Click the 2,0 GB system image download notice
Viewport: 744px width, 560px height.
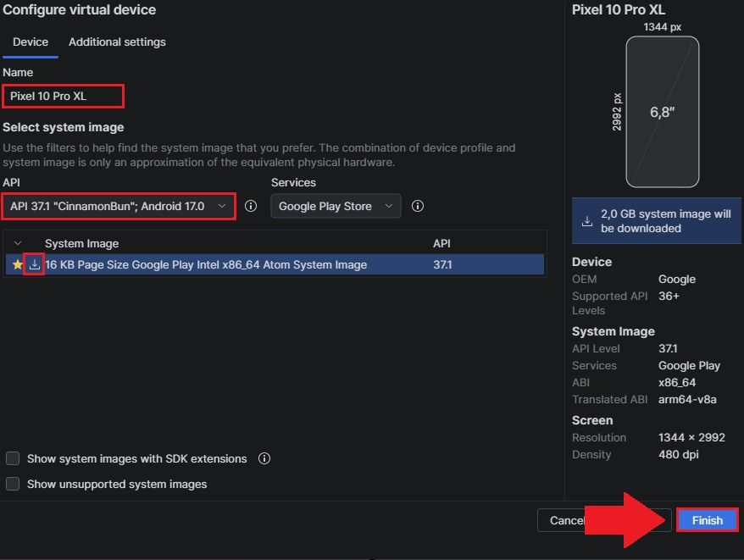pyautogui.click(x=656, y=220)
